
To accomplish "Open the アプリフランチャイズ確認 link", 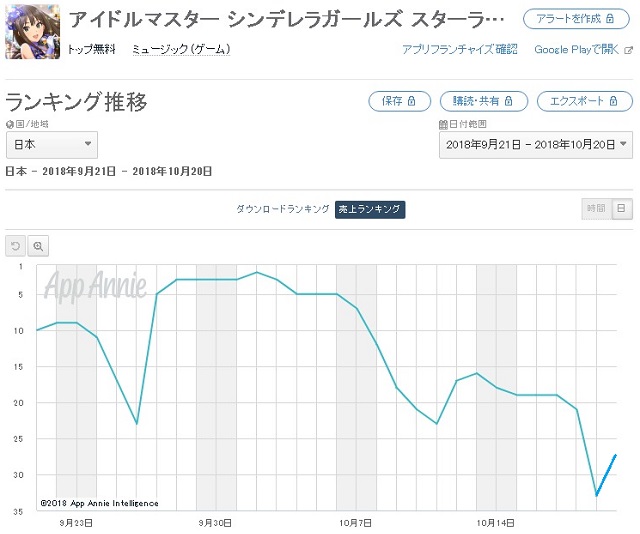I will pyautogui.click(x=460, y=50).
